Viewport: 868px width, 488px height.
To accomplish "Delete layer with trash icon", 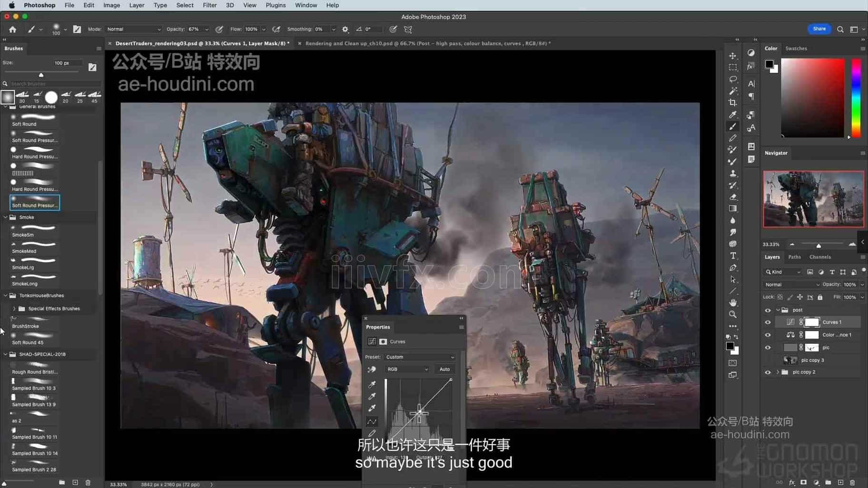I will 852,482.
